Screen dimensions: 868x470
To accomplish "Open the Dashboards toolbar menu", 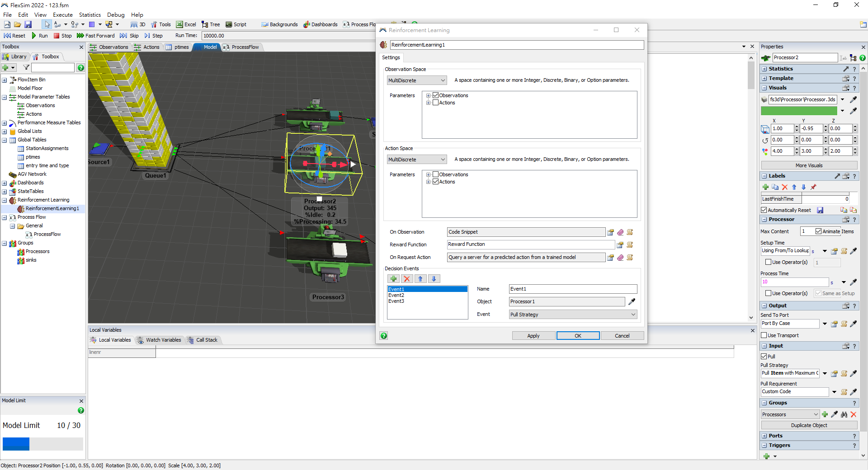I will click(320, 24).
